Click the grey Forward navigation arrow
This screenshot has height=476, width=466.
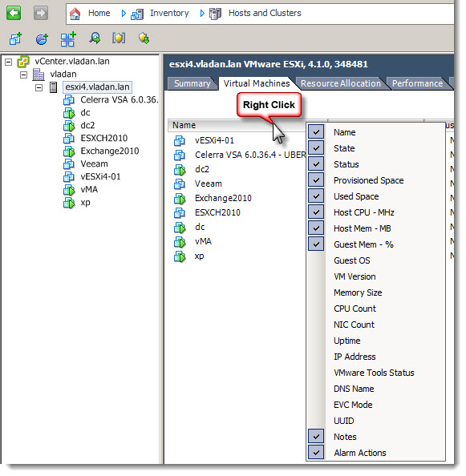41,13
